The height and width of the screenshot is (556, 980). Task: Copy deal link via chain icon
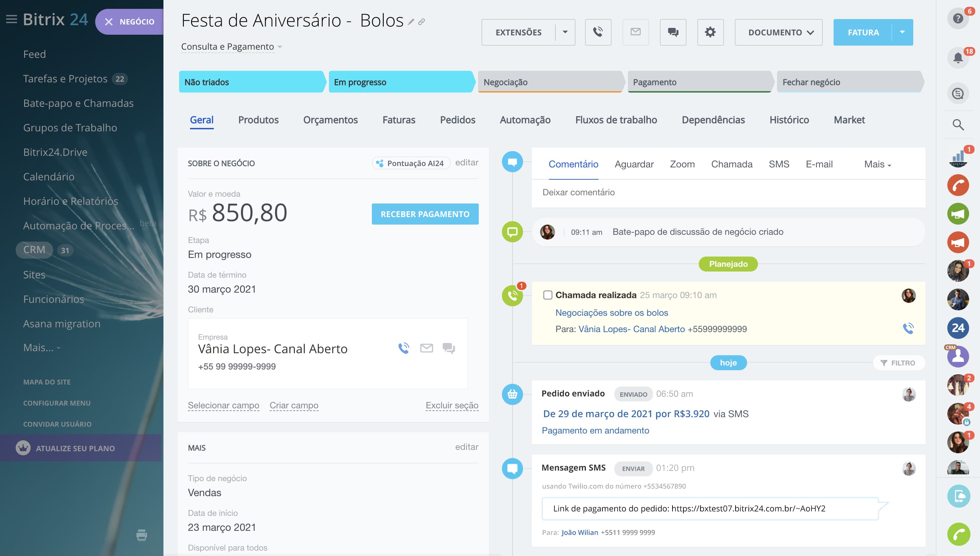pos(422,22)
